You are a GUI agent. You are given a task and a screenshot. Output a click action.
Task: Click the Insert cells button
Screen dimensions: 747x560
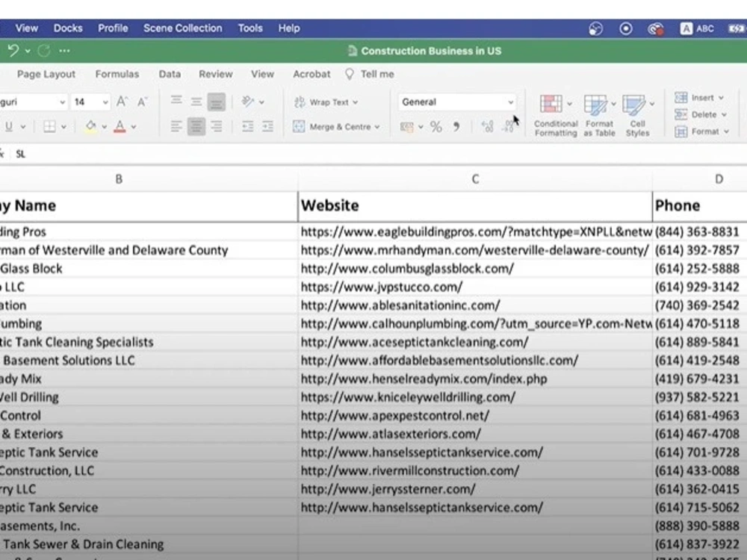pyautogui.click(x=695, y=98)
